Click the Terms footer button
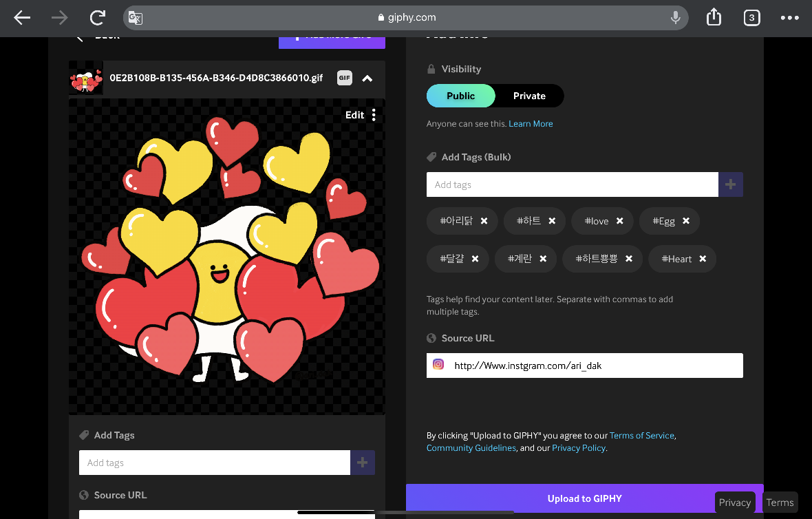This screenshot has height=519, width=812. [780, 502]
